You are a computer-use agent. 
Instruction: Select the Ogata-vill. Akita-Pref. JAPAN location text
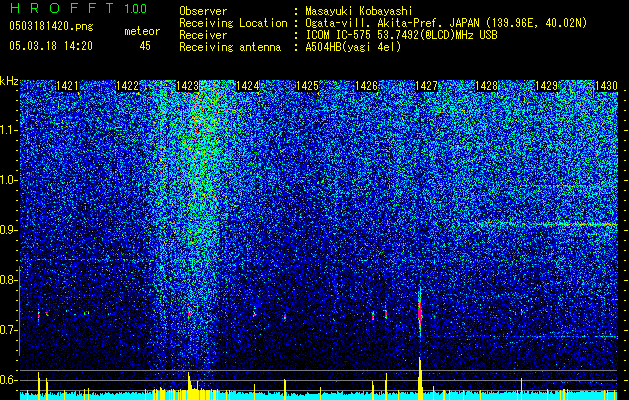(x=446, y=23)
